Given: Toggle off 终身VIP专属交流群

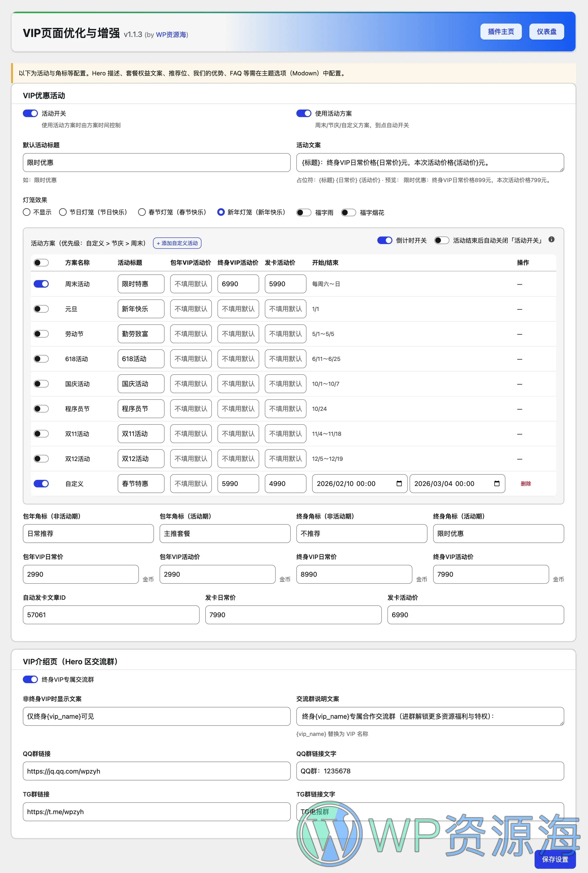Looking at the screenshot, I should [30, 679].
